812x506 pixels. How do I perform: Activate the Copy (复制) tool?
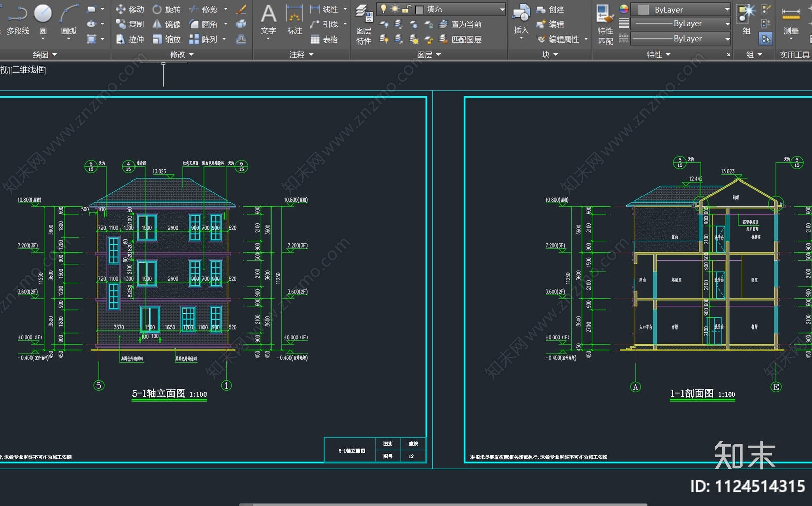130,24
